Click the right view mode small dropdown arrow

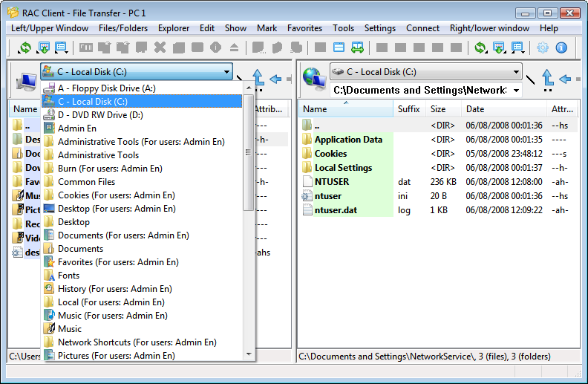tap(523, 52)
